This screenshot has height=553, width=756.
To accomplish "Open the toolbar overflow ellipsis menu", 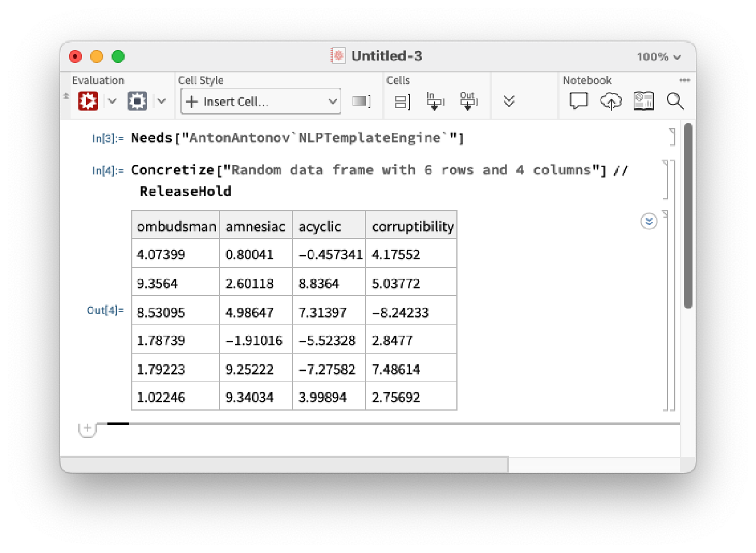I will (684, 80).
